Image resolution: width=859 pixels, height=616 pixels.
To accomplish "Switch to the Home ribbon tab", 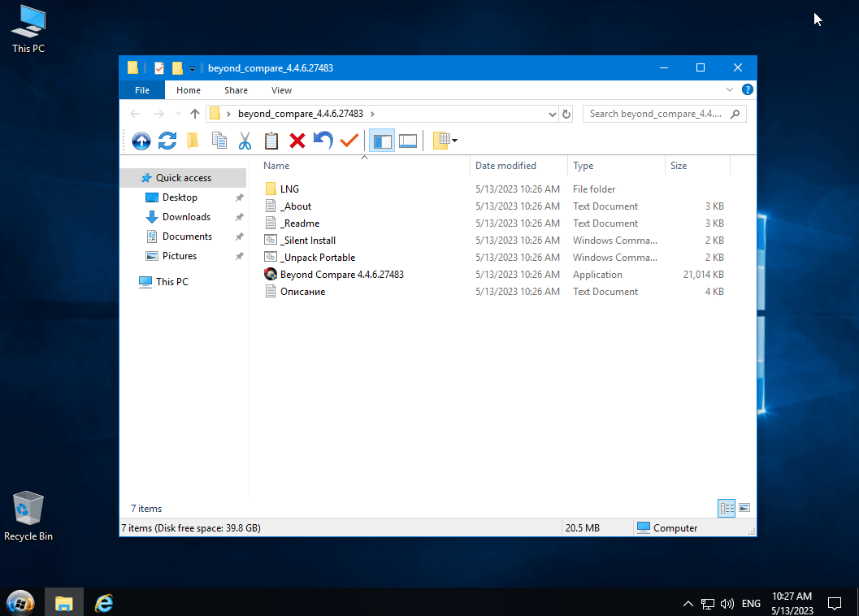I will click(x=189, y=90).
